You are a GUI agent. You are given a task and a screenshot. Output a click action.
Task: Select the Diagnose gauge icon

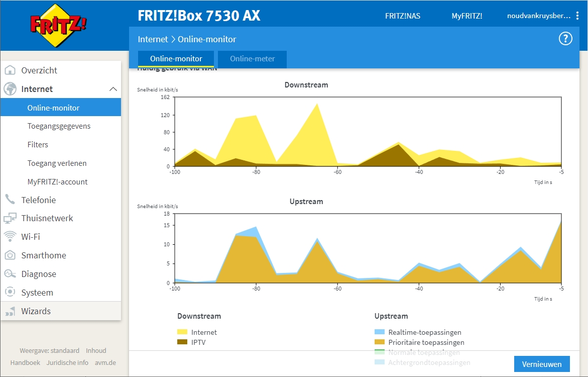10,273
